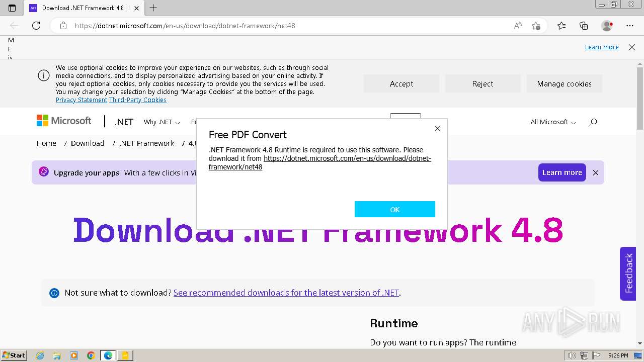Open Read aloud icon in address bar

(517, 26)
